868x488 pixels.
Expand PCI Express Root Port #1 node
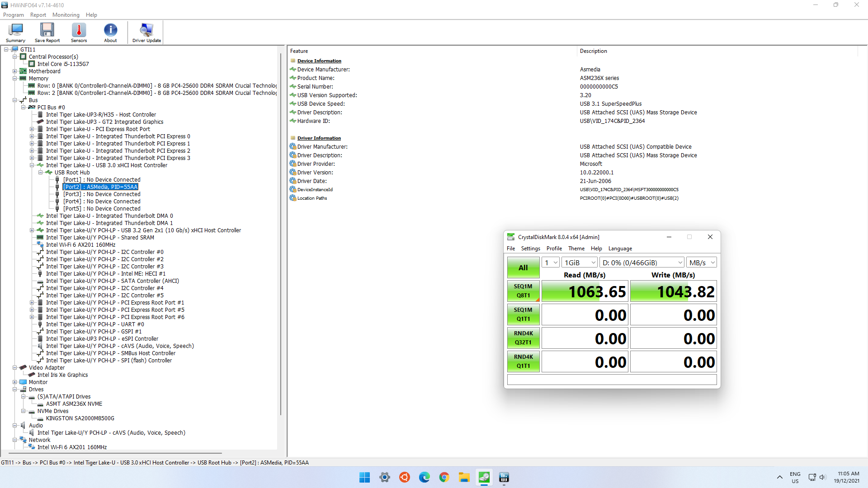coord(32,303)
